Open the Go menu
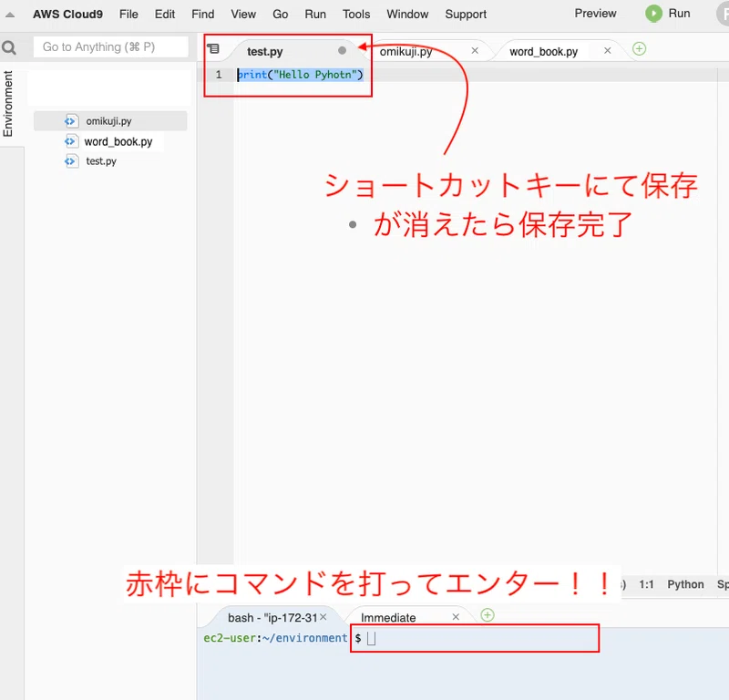 click(280, 15)
